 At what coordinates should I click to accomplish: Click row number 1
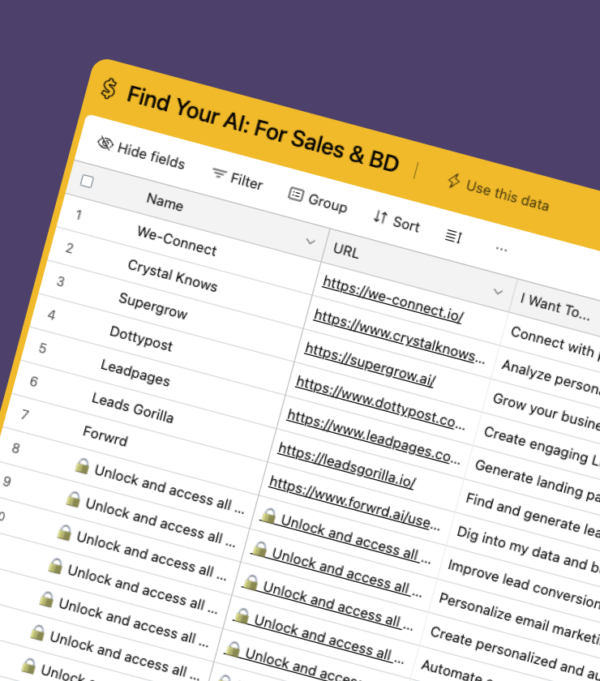(79, 215)
